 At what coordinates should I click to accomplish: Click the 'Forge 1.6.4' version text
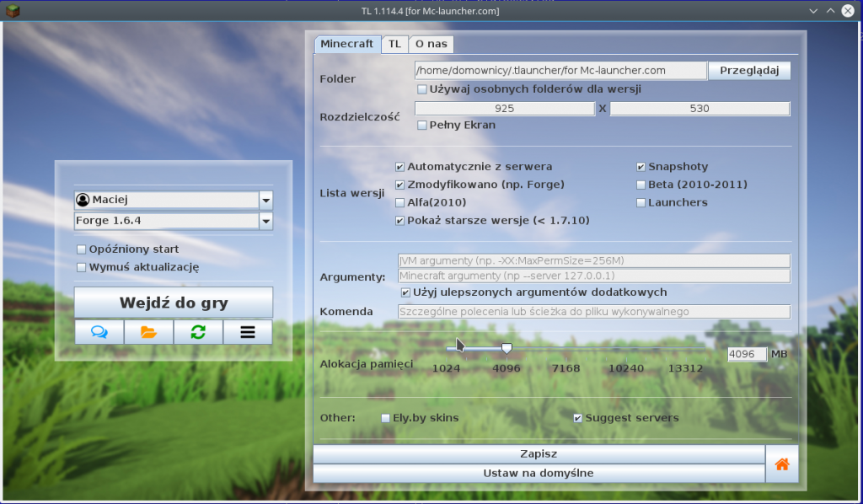click(109, 221)
